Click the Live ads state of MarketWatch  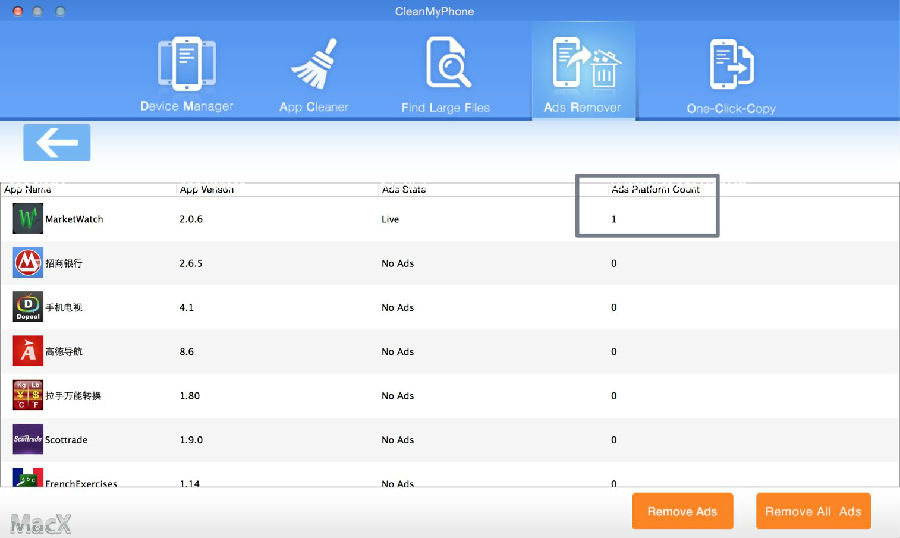click(x=390, y=219)
